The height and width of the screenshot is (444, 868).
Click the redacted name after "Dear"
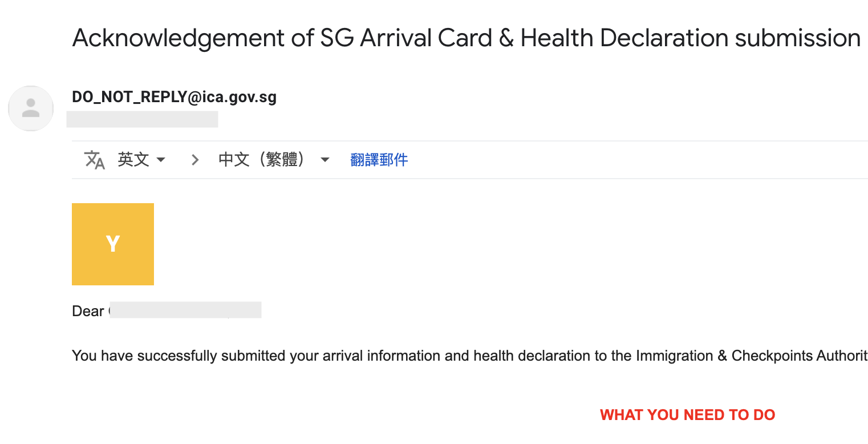(x=185, y=310)
